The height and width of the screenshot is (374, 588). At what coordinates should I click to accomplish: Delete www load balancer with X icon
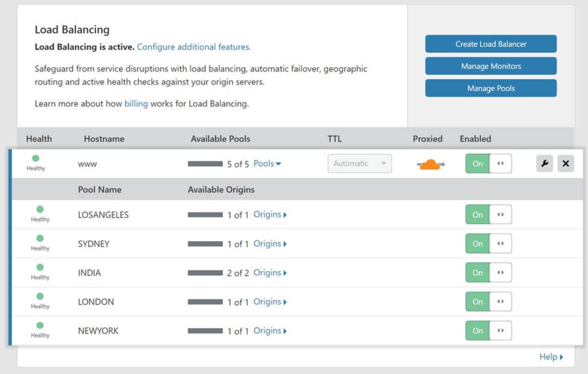tap(566, 164)
